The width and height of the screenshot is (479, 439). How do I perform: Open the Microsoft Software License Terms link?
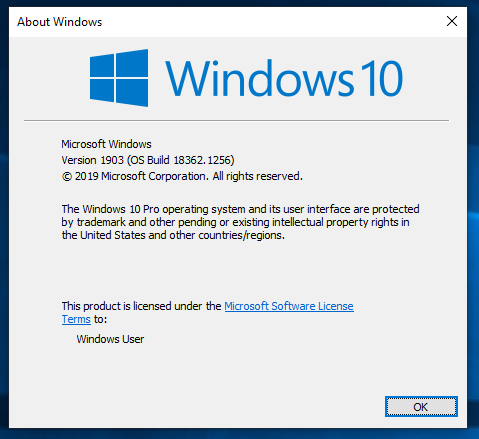pos(289,306)
